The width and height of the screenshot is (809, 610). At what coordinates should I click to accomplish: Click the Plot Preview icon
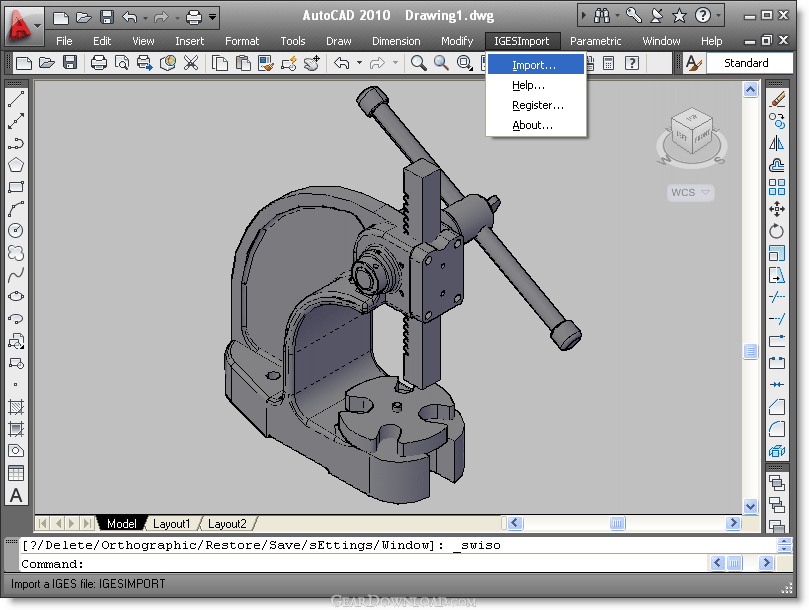coord(122,63)
